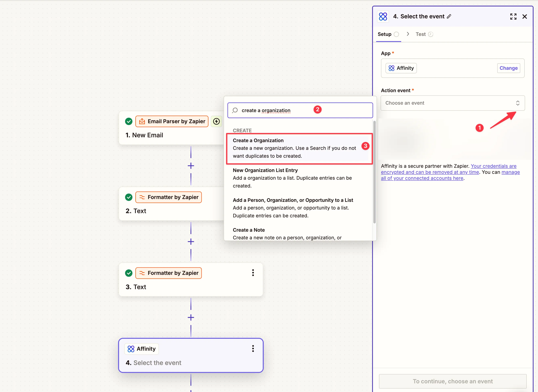Click the Change app button
The image size is (538, 392).
[508, 68]
